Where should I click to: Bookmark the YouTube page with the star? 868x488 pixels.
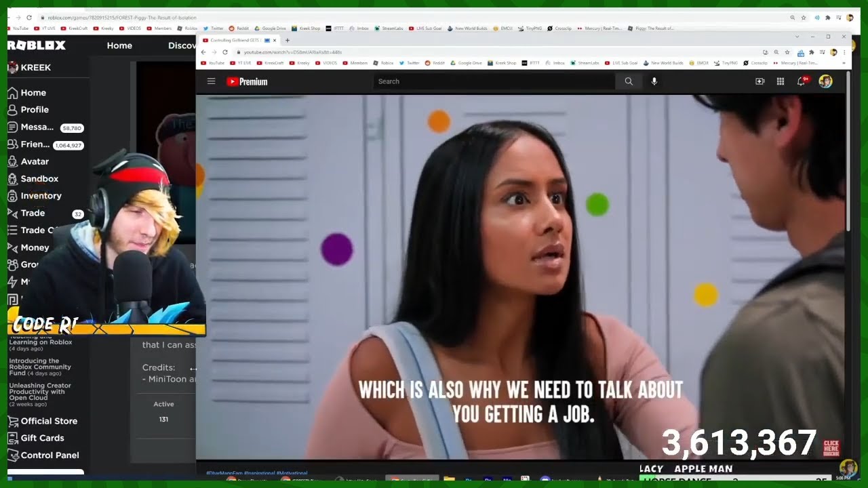[x=787, y=52]
